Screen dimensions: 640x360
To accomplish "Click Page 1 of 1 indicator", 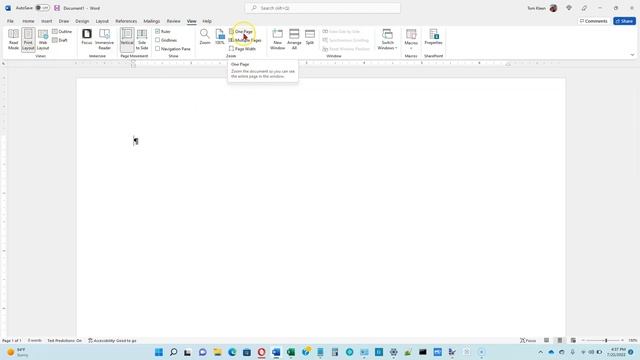I will 12,340.
